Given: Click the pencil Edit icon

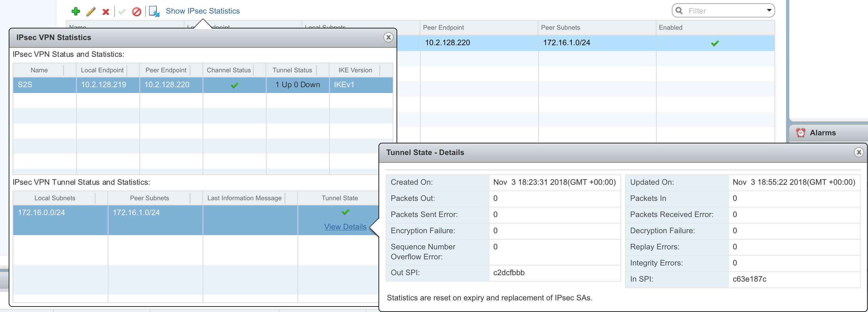Looking at the screenshot, I should [91, 12].
